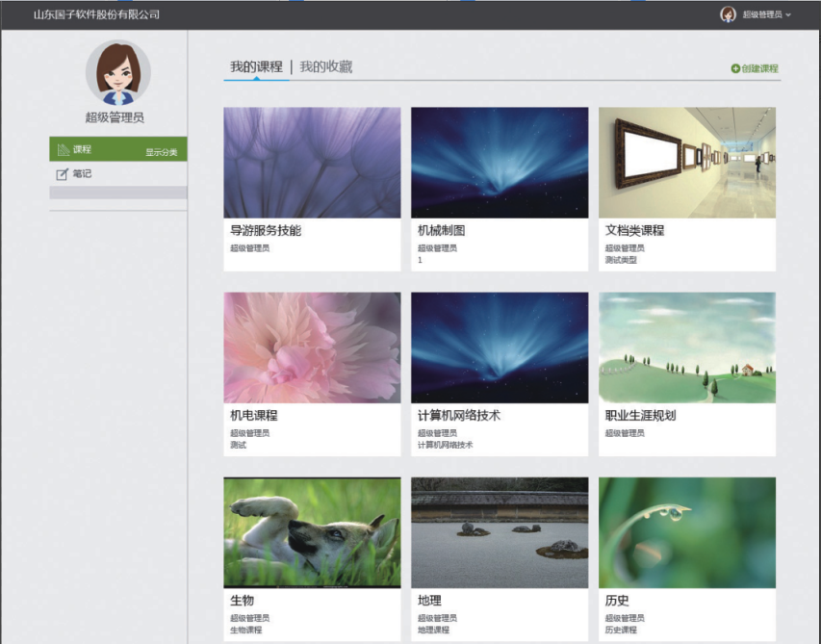Click the 计算机网络技术 course title
Viewport: 821px width, 644px height.
pyautogui.click(x=459, y=415)
